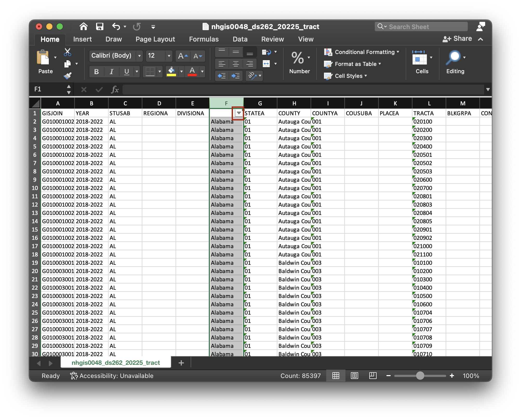Click the text Orientation icon
The height and width of the screenshot is (420, 521).
(252, 76)
